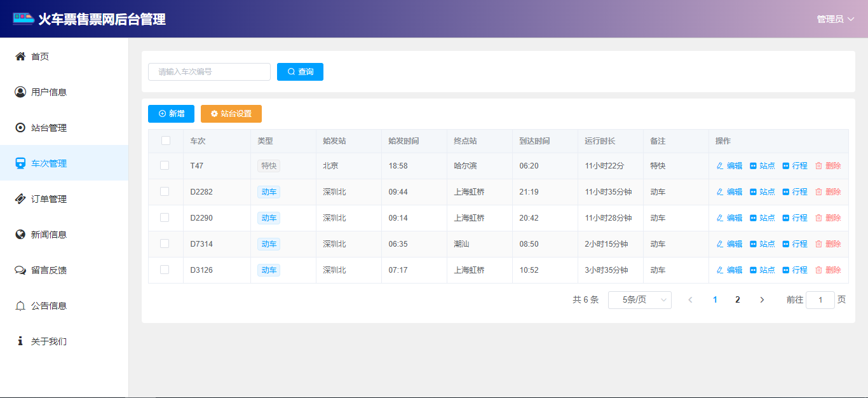
Task: Delete train D2282 via its 删除 link
Action: pos(828,191)
